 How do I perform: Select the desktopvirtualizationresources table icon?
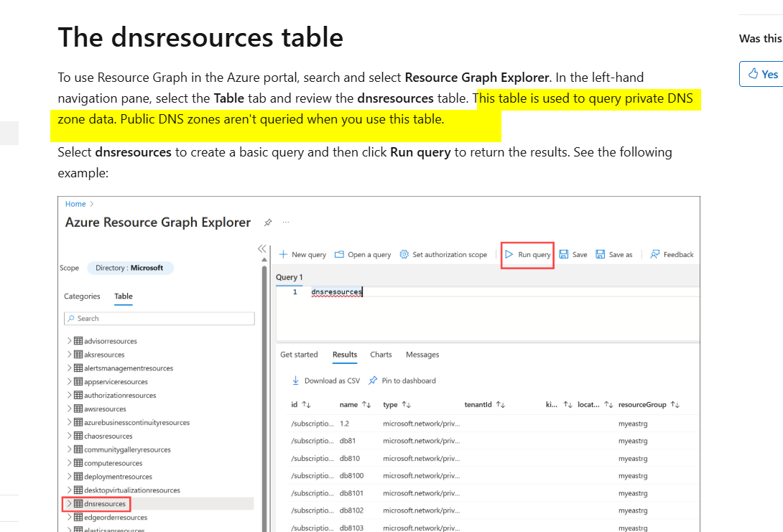[78, 490]
